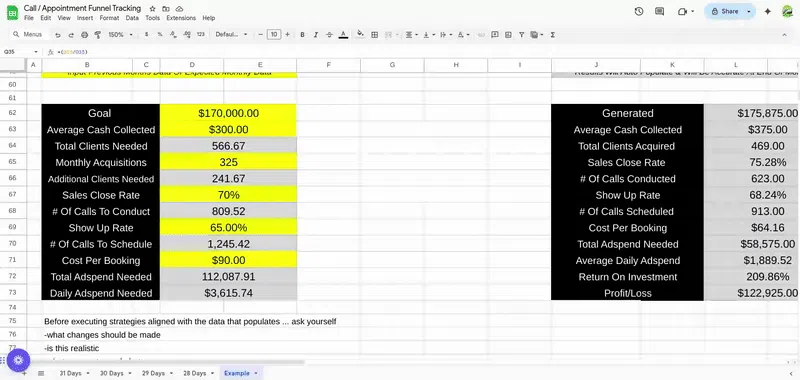Open the Help menu
The image size is (800, 380).
208,18
